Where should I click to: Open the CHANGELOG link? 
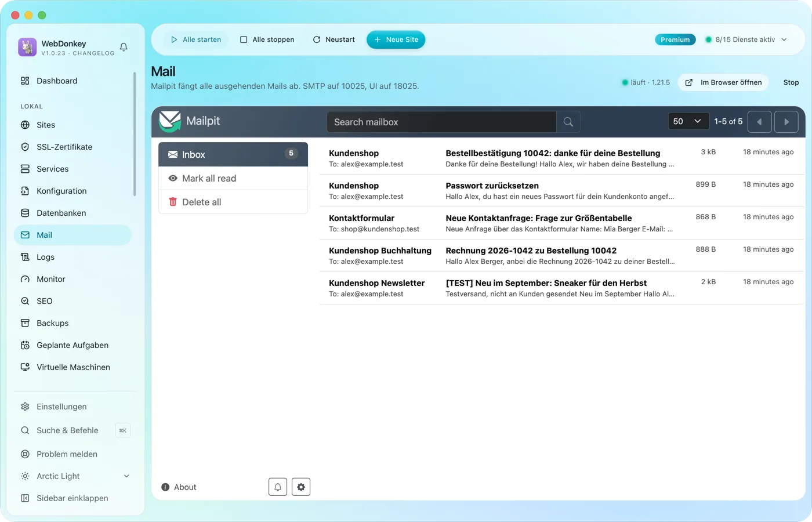(93, 53)
